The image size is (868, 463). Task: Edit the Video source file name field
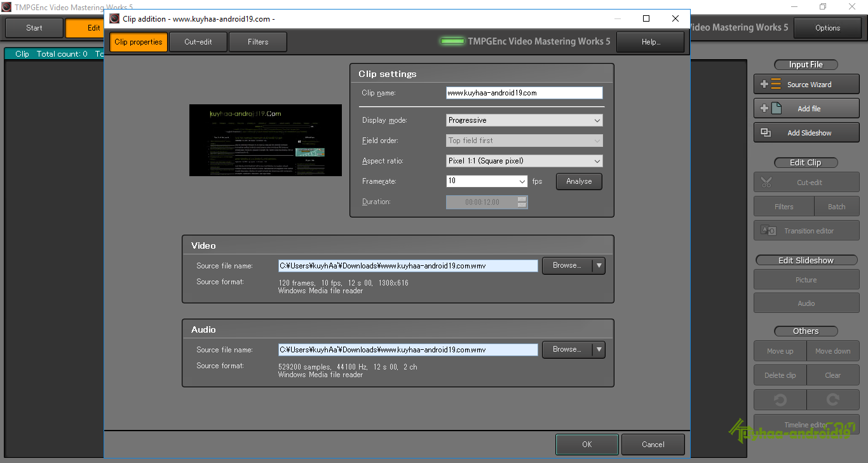pos(408,266)
